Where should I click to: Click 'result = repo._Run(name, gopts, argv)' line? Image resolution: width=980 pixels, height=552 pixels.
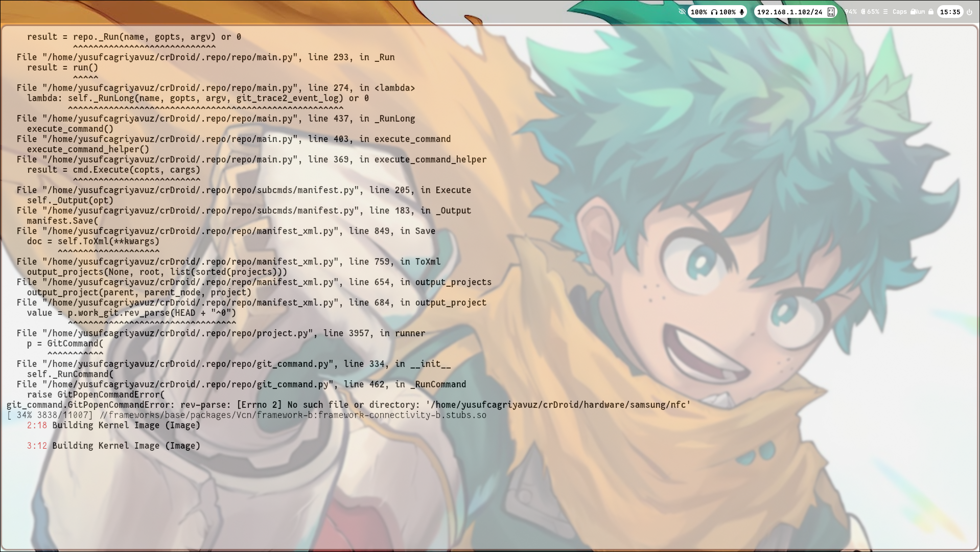(x=134, y=37)
